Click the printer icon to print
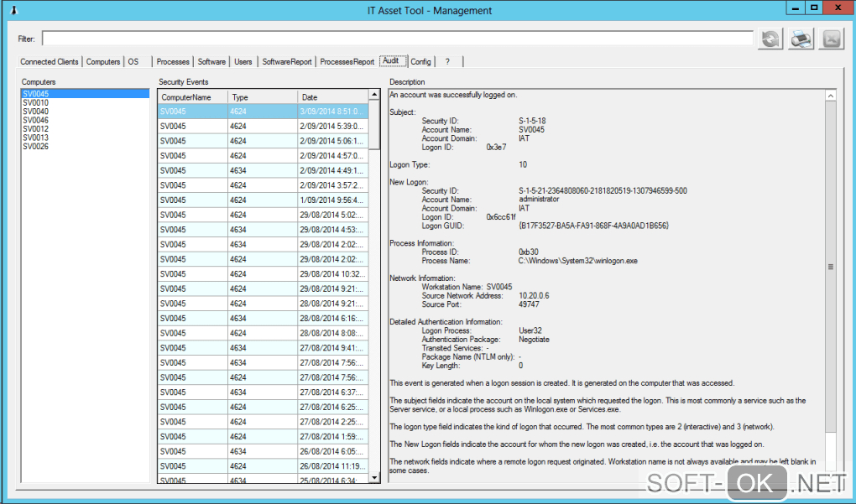The width and height of the screenshot is (856, 504). coord(801,39)
